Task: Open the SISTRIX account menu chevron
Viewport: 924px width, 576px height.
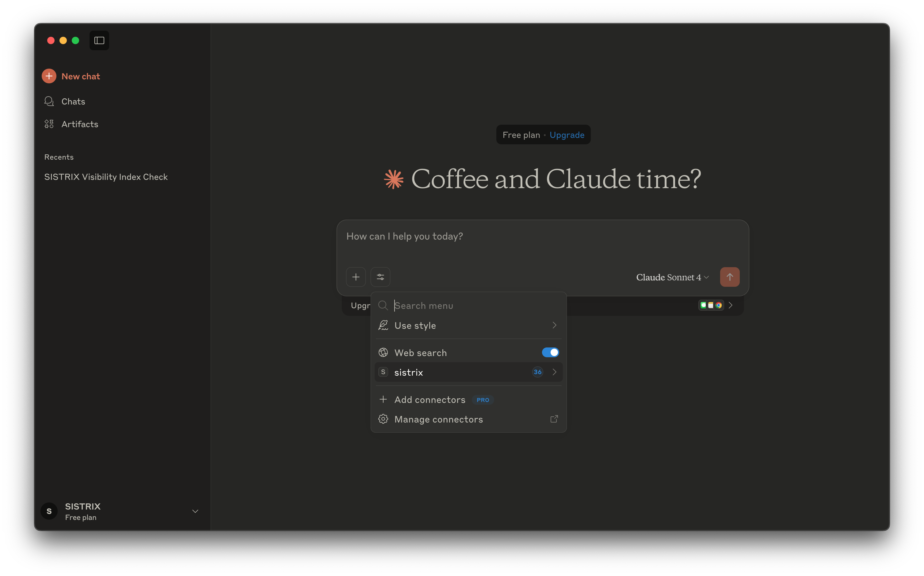Action: 195,511
